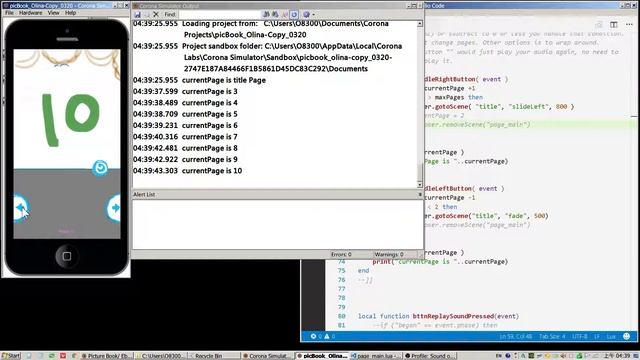
Task: Click the Alert List panel pin/close icon
Action: (x=420, y=195)
